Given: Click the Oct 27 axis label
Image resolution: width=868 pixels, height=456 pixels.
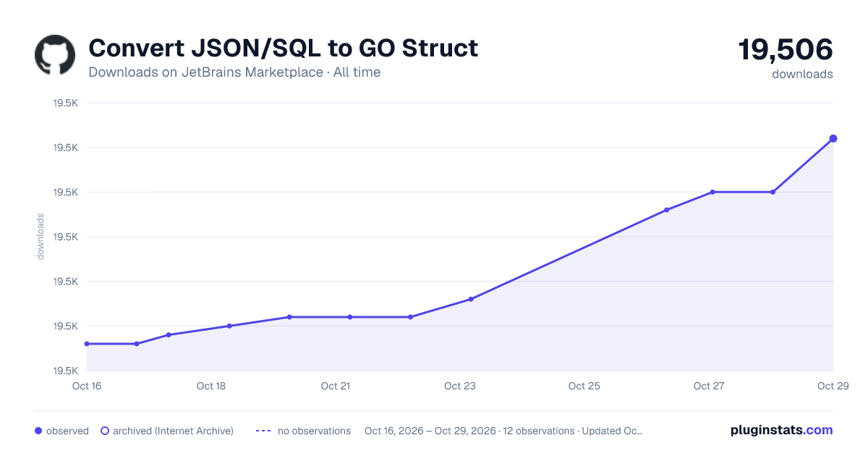Looking at the screenshot, I should [x=709, y=386].
